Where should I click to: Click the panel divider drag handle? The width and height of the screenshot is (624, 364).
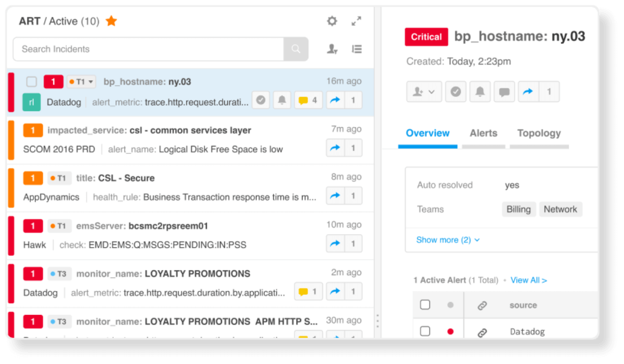(x=378, y=321)
